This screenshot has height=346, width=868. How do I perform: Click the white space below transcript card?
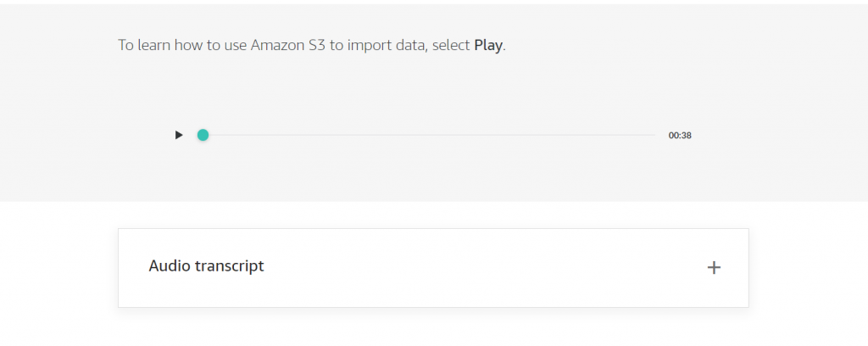click(x=433, y=327)
